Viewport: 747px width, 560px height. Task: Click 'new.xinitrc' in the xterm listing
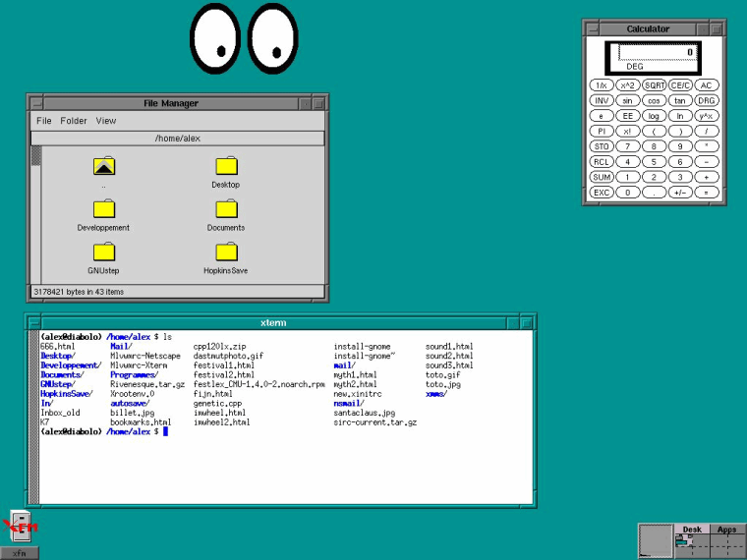(358, 394)
